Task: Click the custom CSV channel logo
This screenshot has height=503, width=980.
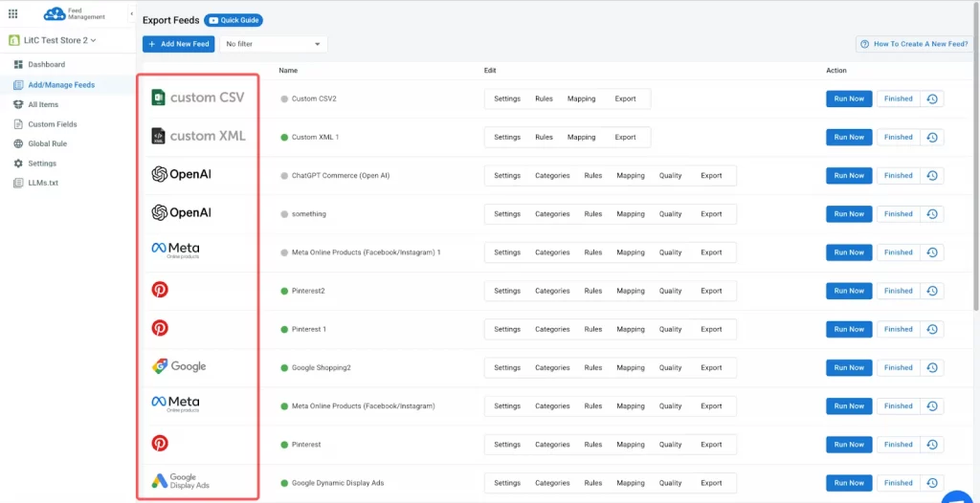Action: pos(198,98)
